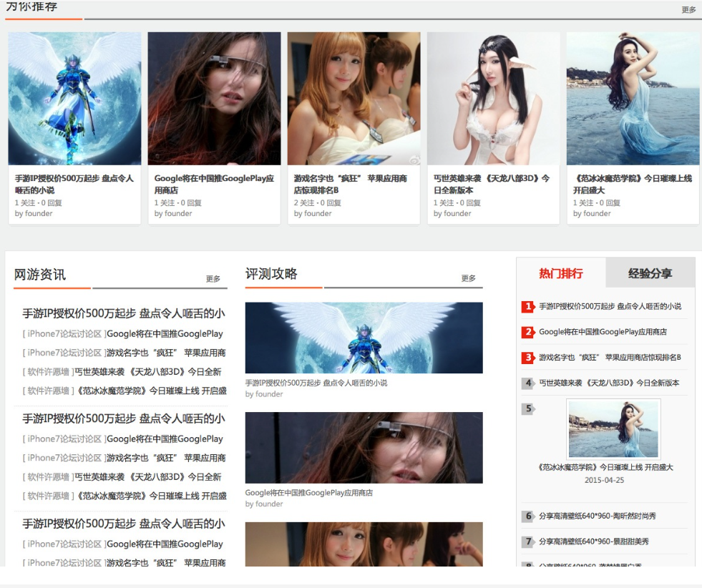
Task: Open ranking entry 丐世英雄来袭《天龙八部3D》今日全新版本
Action: pos(609,383)
